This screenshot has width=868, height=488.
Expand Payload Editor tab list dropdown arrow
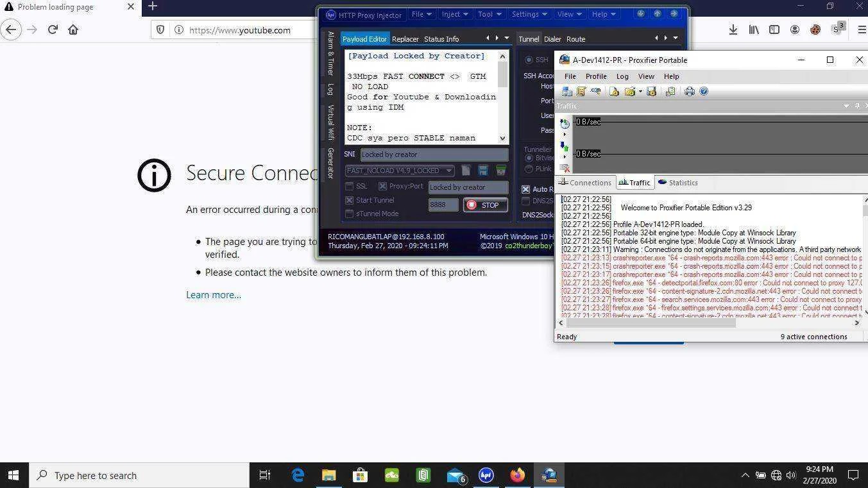506,38
